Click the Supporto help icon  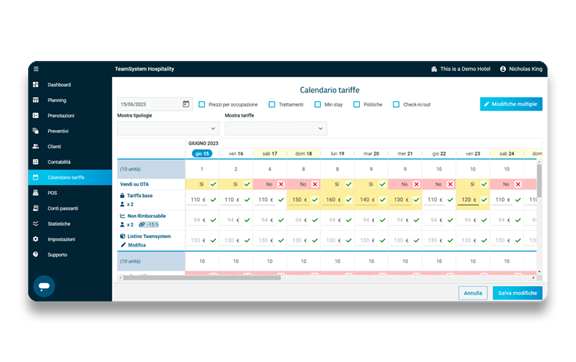[x=36, y=254]
